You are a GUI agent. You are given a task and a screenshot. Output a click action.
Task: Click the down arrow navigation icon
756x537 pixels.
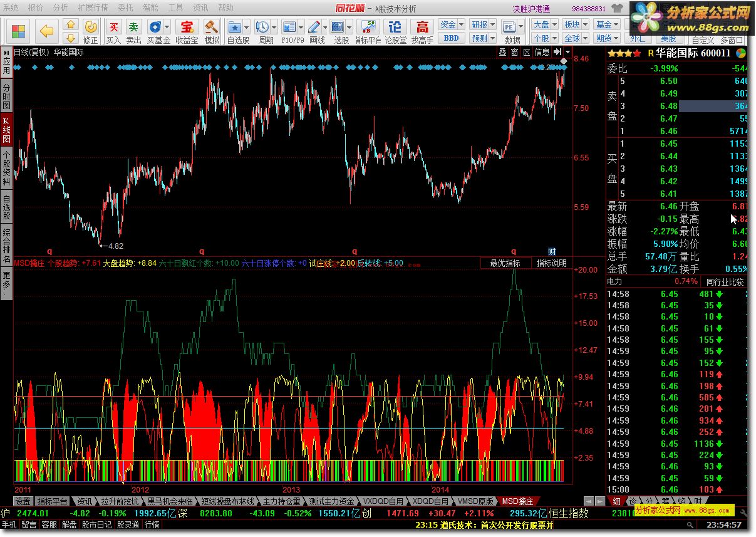coord(71,38)
